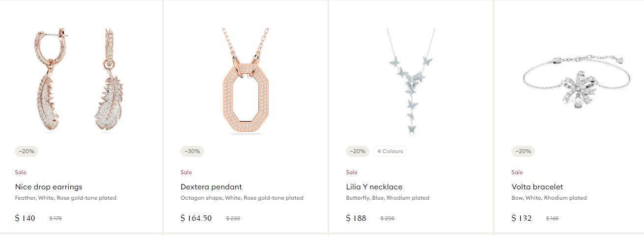The height and width of the screenshot is (236, 644).
Task: Click the $ 188 necklace price
Action: tap(356, 218)
